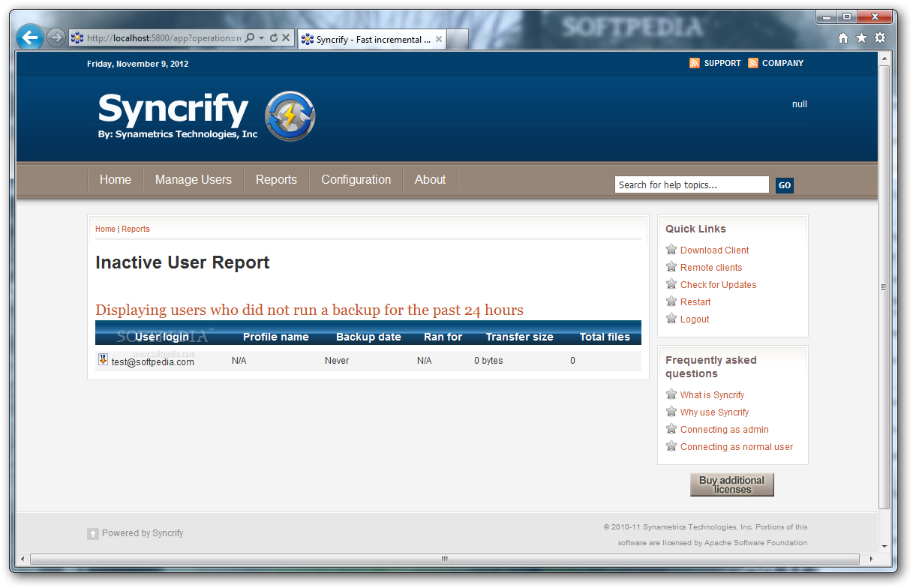
Task: Click the user icon next to test@softpedia.com
Action: click(103, 360)
